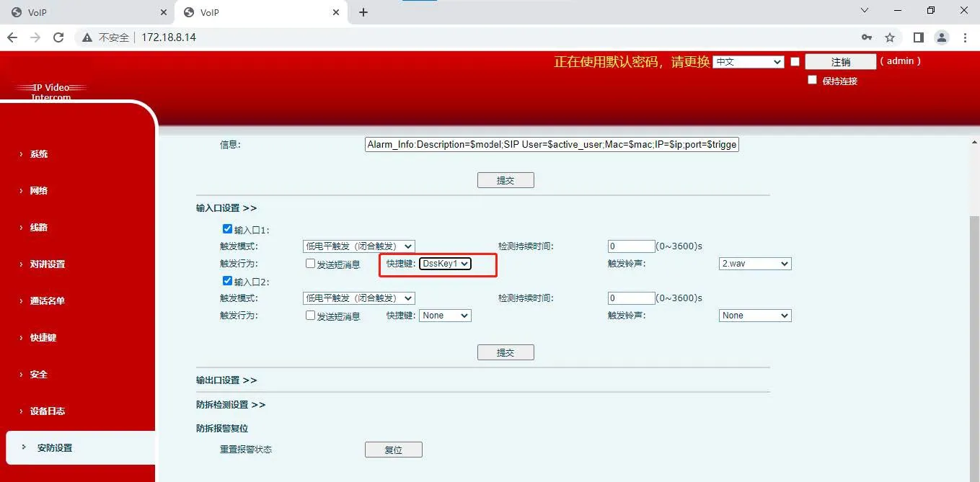Open the DssKey1 快捷键 dropdown
The width and height of the screenshot is (980, 482).
coord(445,264)
